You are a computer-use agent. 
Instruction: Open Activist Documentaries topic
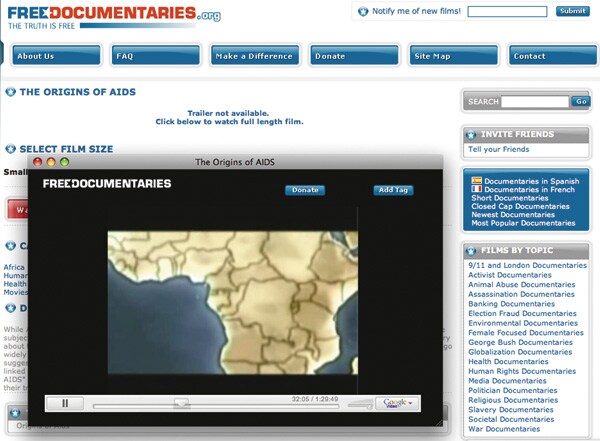pyautogui.click(x=510, y=275)
